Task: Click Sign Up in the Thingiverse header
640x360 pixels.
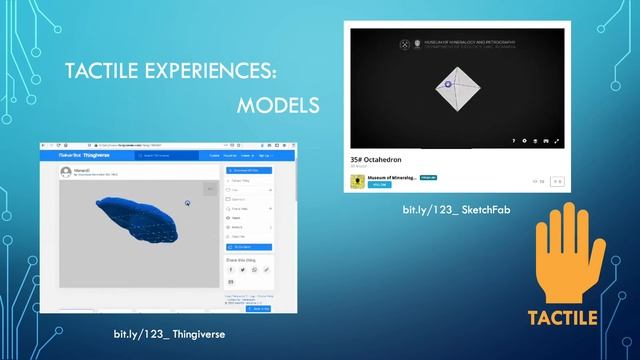Action: click(265, 156)
